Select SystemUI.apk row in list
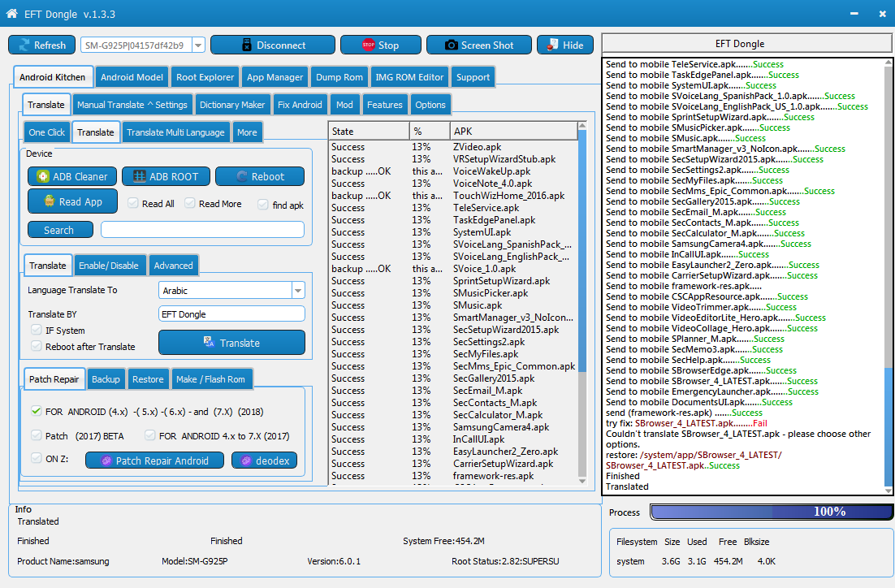The height and width of the screenshot is (588, 895). coord(453,232)
